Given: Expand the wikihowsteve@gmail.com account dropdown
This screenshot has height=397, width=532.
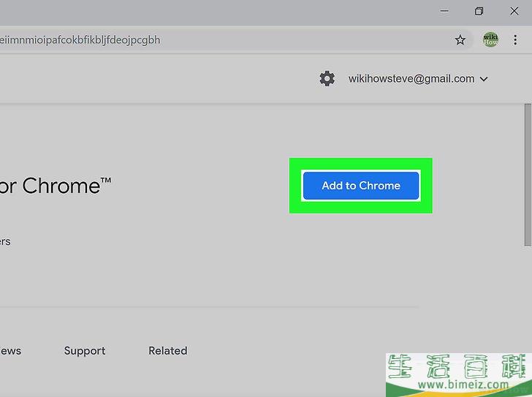Looking at the screenshot, I should pyautogui.click(x=418, y=79).
